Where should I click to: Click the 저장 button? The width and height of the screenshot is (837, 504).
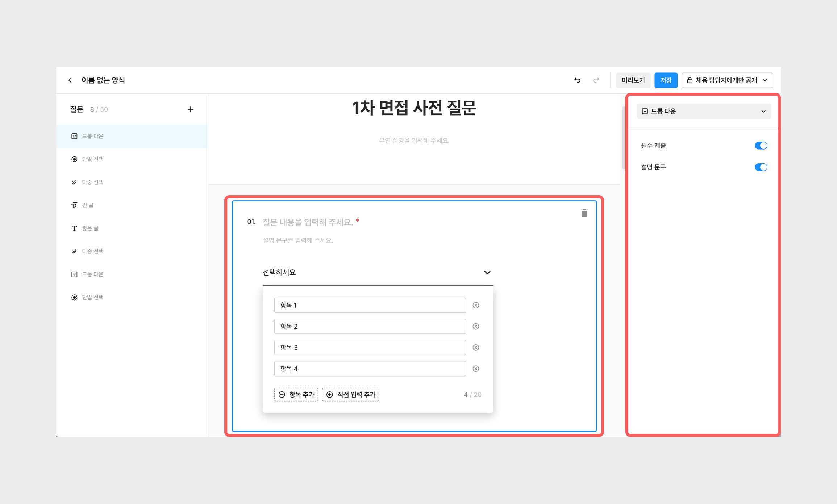click(666, 80)
